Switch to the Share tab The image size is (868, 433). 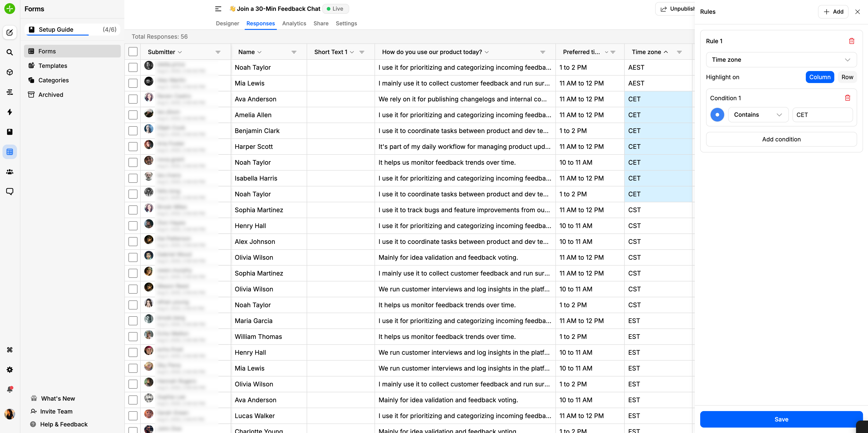(321, 24)
